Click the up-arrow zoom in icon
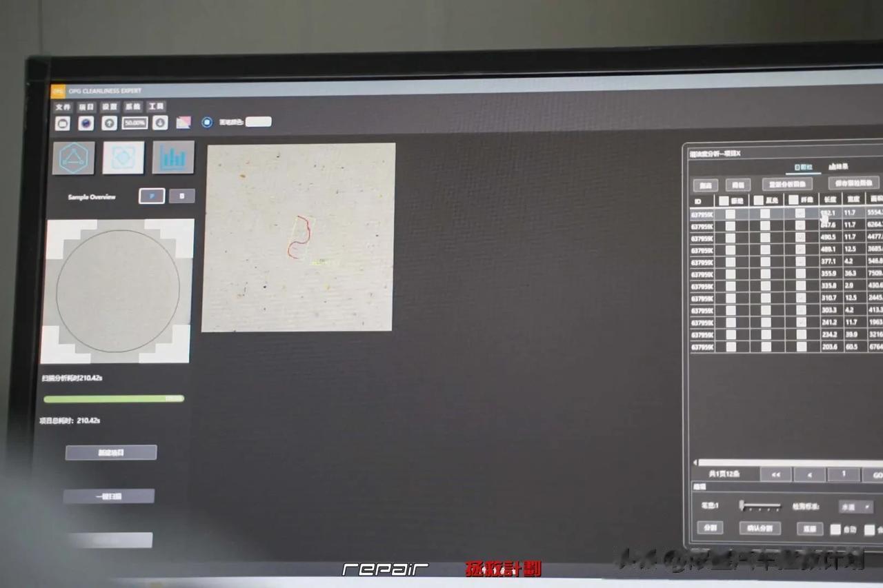 point(109,123)
